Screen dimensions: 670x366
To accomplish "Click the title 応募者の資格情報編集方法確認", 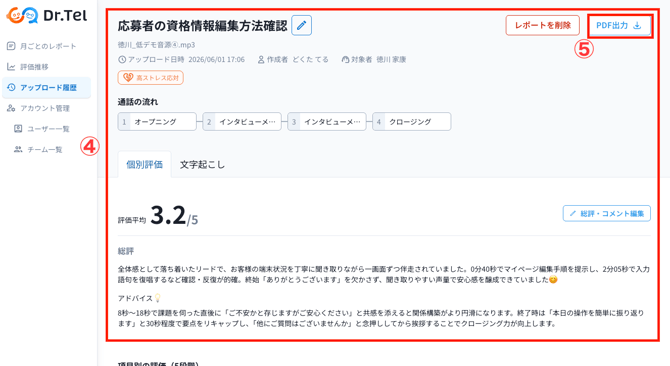I will pyautogui.click(x=203, y=26).
